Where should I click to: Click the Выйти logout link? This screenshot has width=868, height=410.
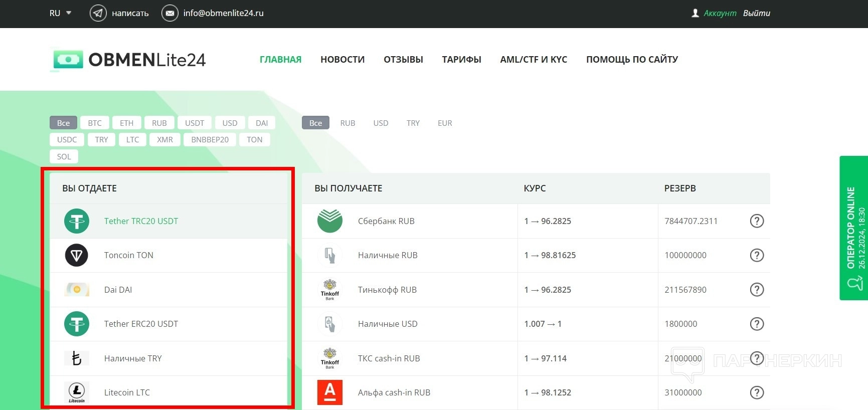tap(757, 13)
